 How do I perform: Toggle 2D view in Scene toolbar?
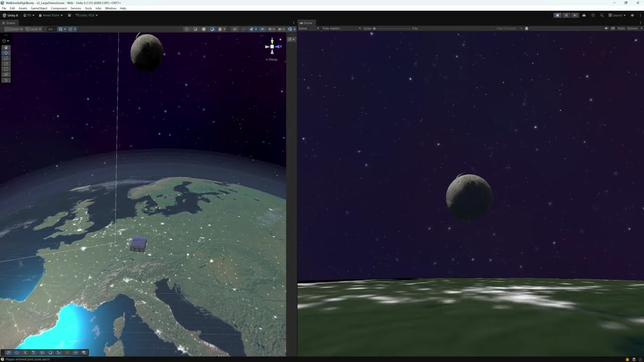235,29
